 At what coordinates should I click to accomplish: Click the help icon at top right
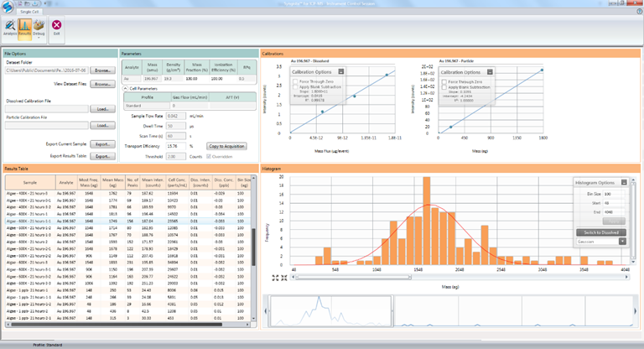(x=639, y=12)
